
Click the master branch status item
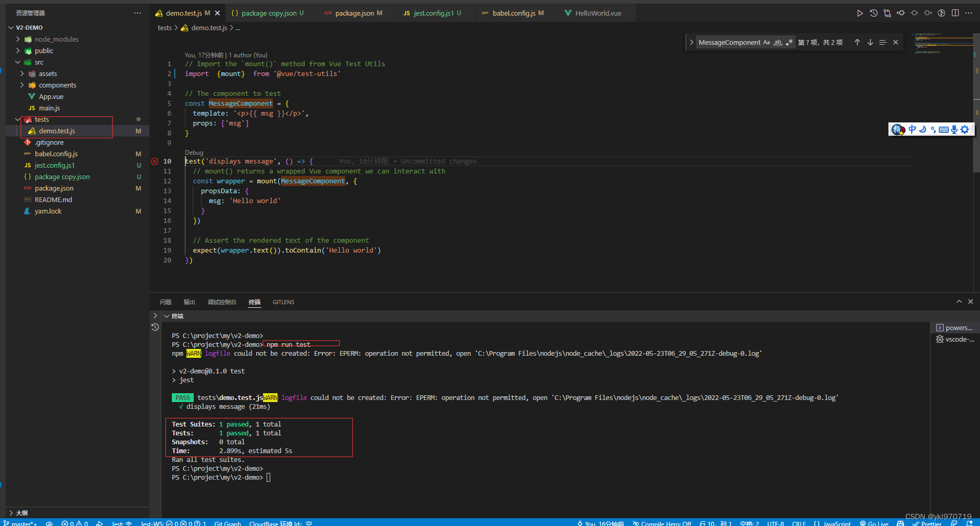[x=20, y=523]
